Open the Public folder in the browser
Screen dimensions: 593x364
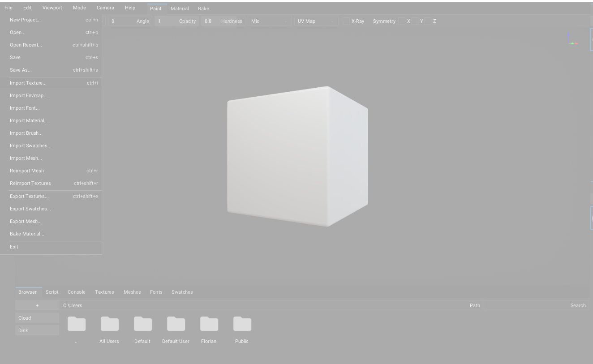(242, 324)
